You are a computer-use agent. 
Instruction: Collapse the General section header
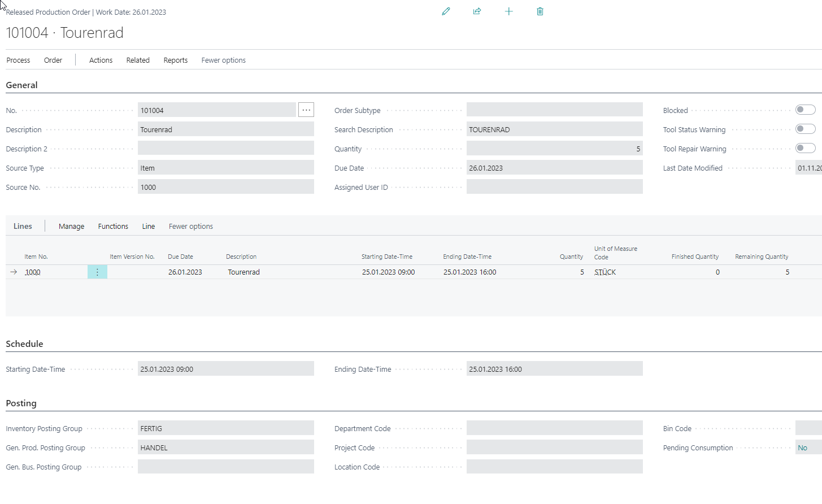tap(21, 85)
